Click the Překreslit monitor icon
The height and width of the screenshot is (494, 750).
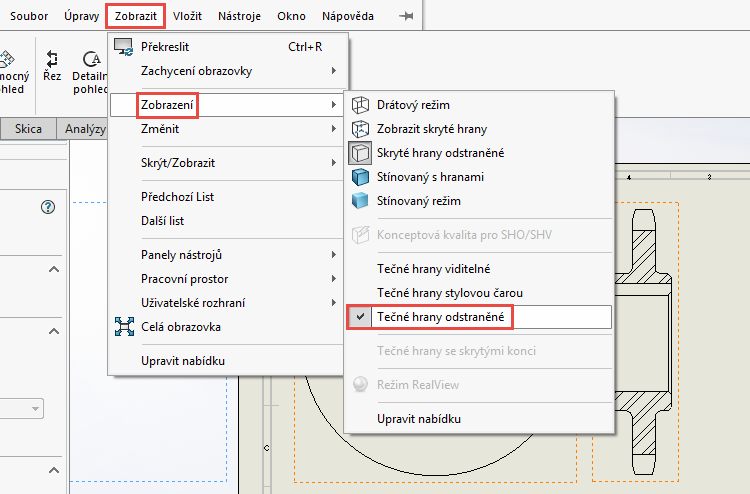(x=123, y=47)
